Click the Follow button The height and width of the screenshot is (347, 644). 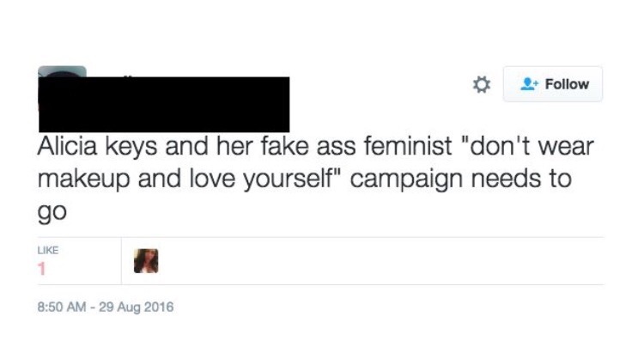pyautogui.click(x=552, y=84)
